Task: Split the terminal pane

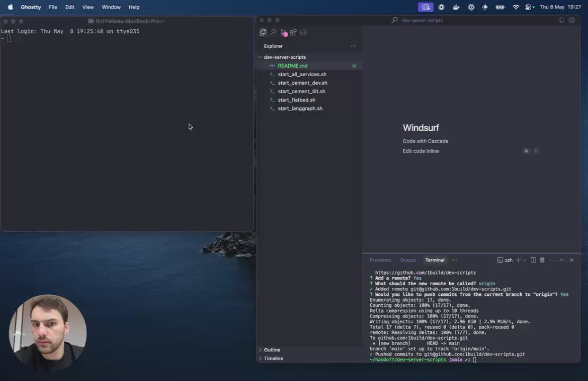Action: (x=533, y=260)
